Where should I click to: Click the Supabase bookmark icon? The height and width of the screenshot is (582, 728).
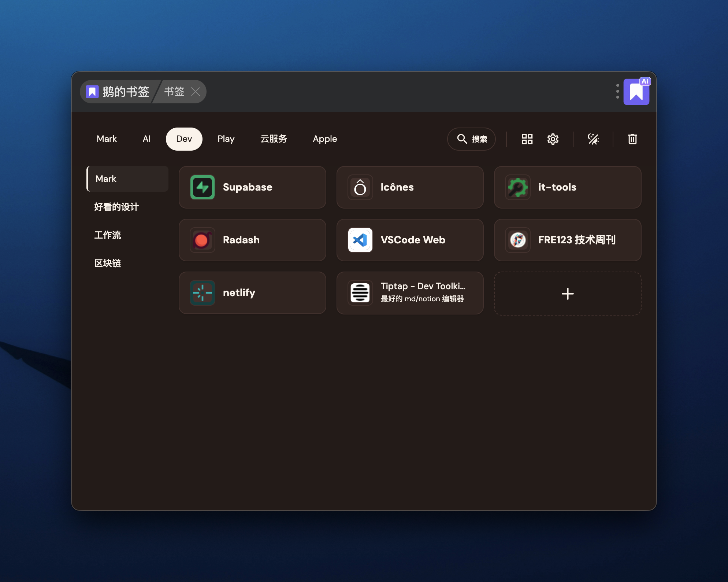tap(203, 187)
